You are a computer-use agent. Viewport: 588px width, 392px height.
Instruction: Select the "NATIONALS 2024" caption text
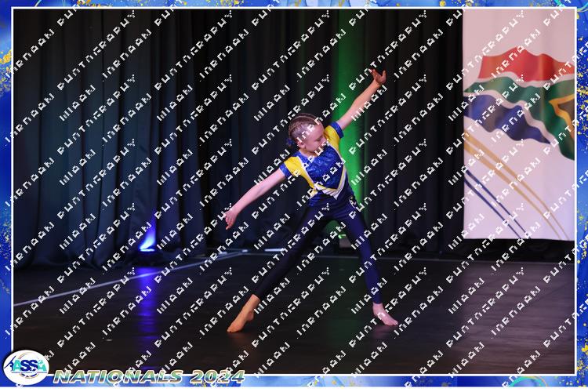pyautogui.click(x=149, y=376)
